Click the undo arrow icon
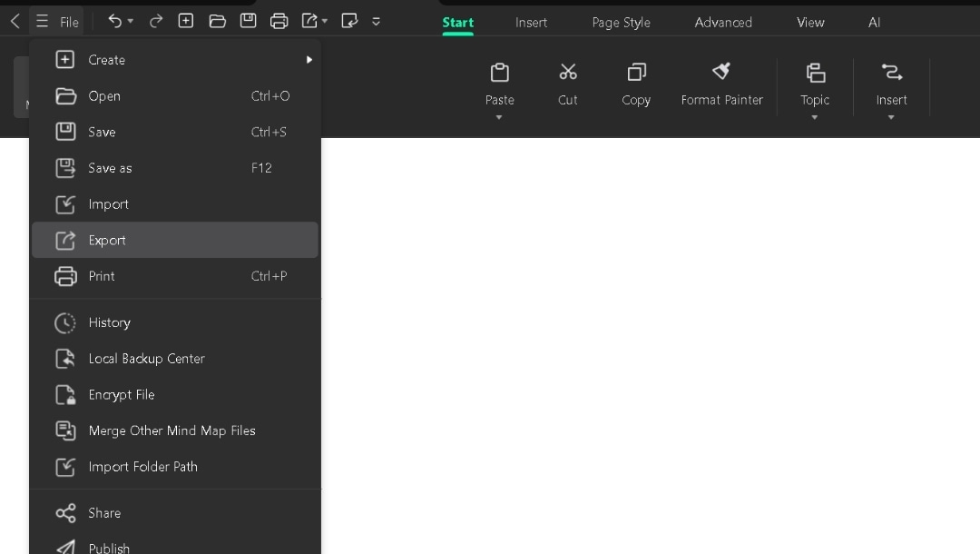This screenshot has width=980, height=554. pos(114,21)
